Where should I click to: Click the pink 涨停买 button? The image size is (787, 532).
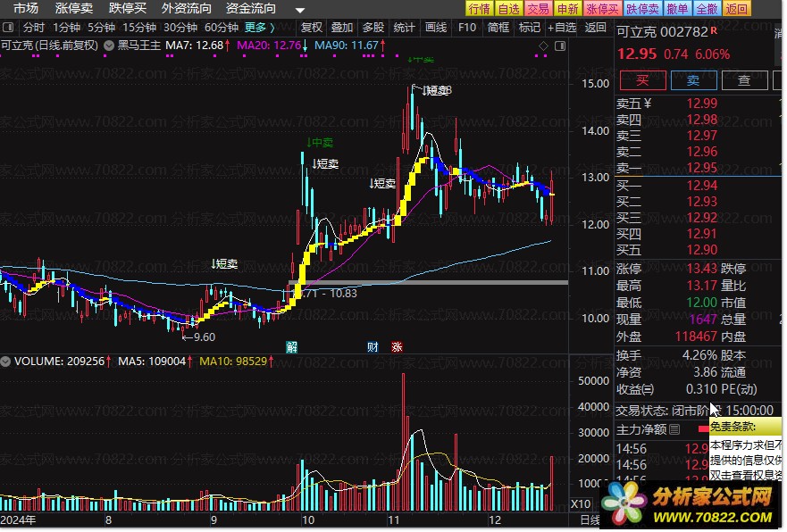pyautogui.click(x=603, y=9)
